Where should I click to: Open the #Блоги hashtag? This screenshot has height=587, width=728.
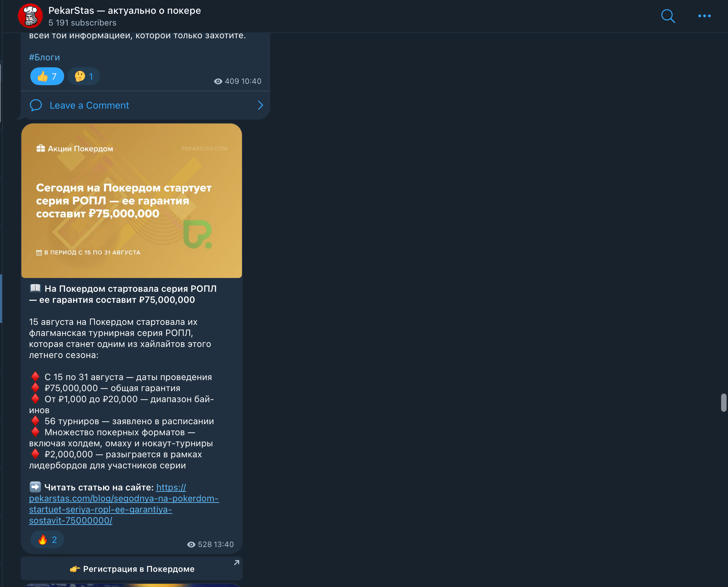[44, 57]
